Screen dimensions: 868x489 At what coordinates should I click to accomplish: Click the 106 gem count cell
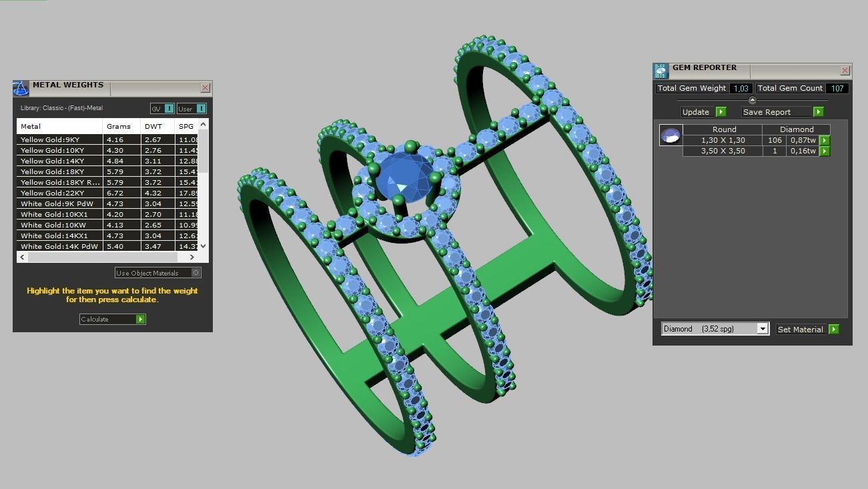pos(775,140)
